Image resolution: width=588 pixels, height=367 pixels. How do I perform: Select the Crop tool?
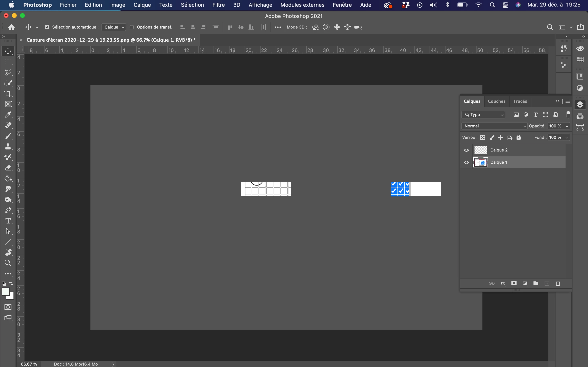point(8,93)
